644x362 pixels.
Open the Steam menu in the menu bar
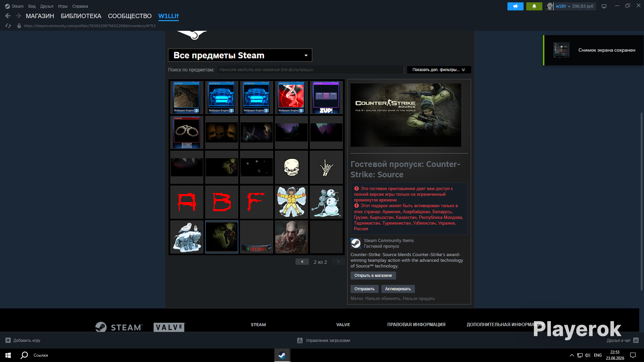click(x=14, y=6)
